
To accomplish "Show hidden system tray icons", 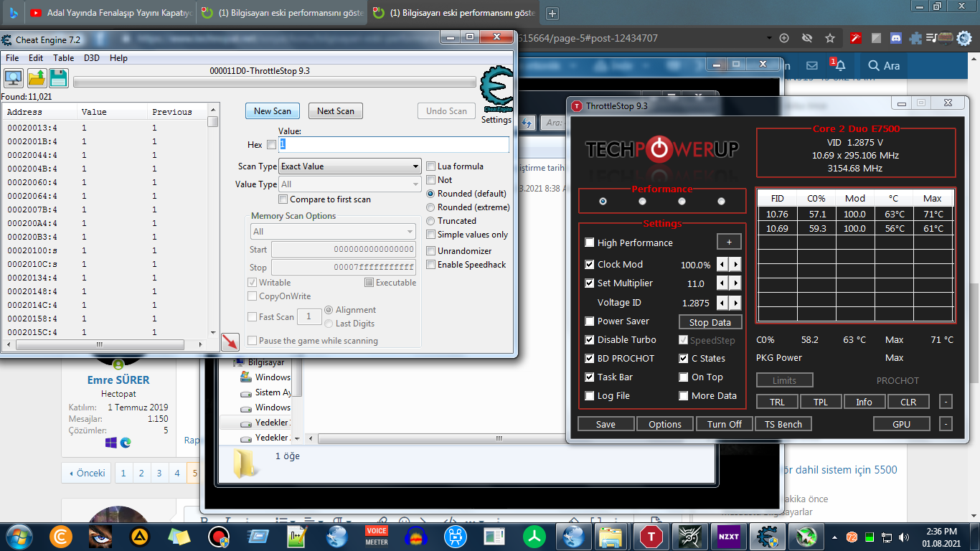I will pos(834,537).
